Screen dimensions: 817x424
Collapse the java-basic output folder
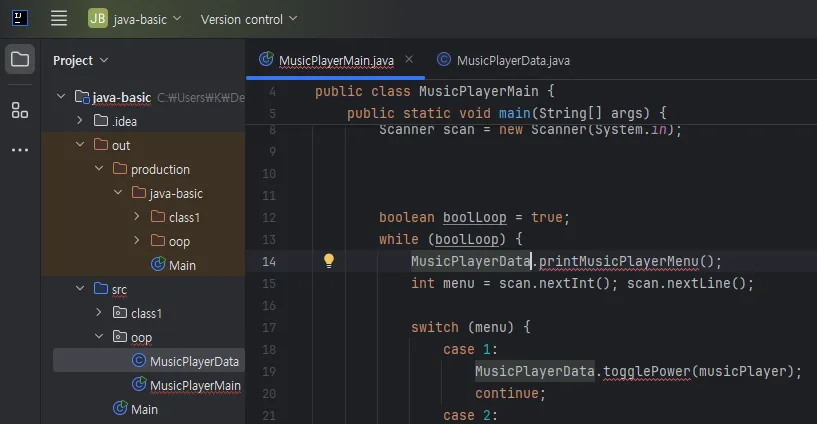pyautogui.click(x=118, y=192)
